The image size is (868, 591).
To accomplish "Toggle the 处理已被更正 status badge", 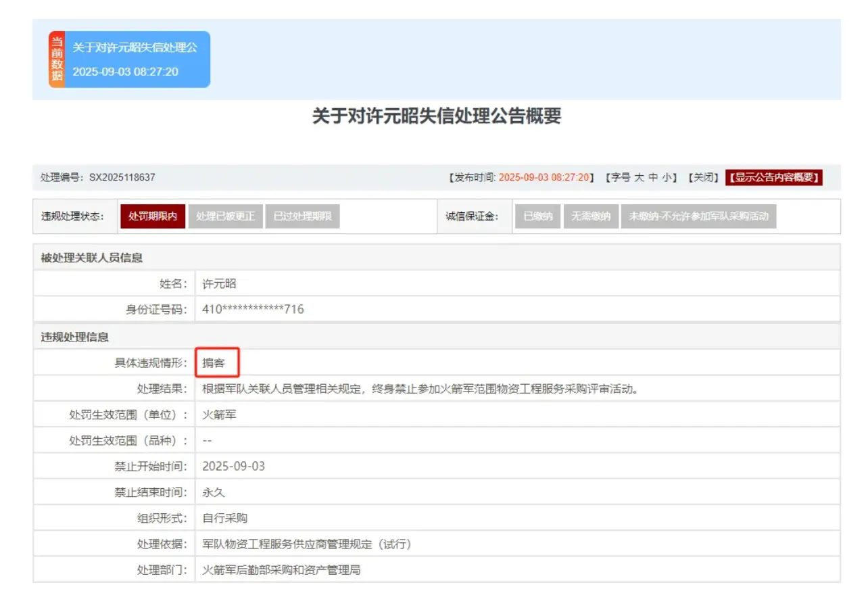I will (226, 216).
